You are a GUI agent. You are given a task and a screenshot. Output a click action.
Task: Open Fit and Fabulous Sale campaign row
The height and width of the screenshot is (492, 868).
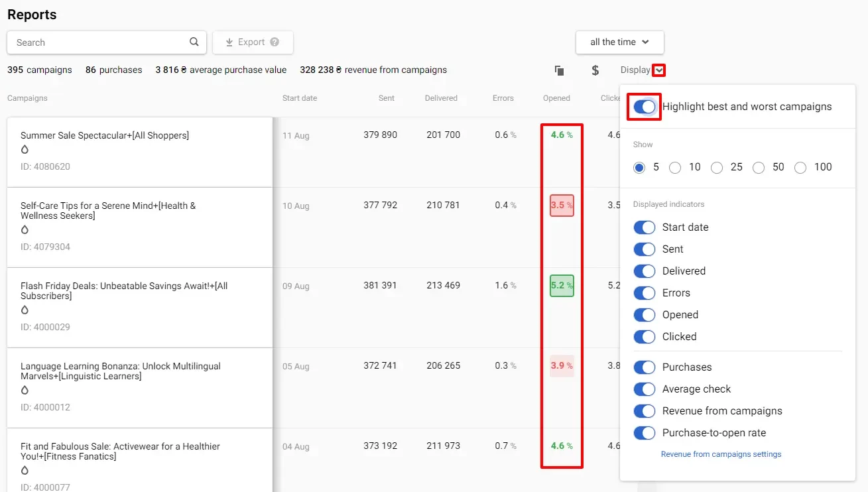click(140, 460)
